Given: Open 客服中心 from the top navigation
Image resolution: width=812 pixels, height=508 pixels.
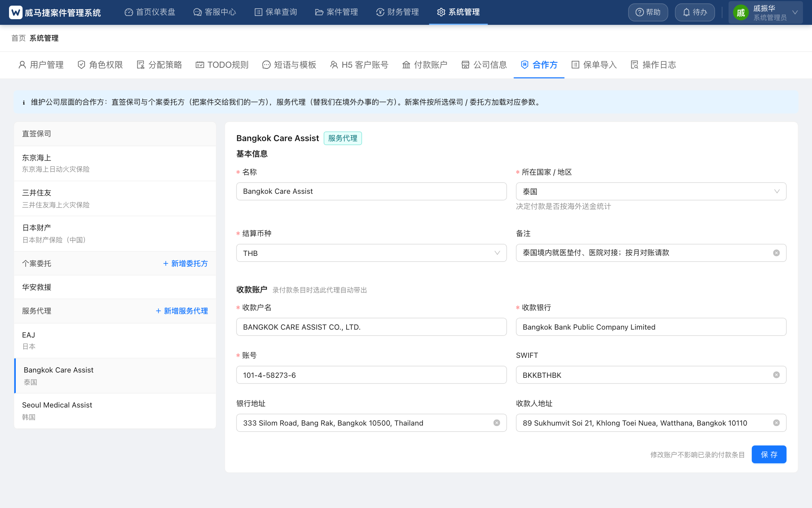Looking at the screenshot, I should tap(215, 12).
